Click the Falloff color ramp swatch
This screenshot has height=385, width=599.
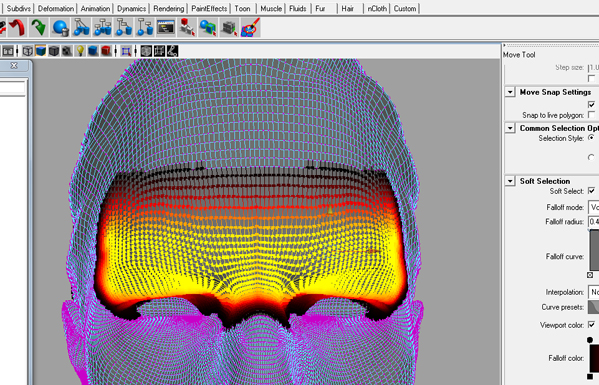coord(594,358)
